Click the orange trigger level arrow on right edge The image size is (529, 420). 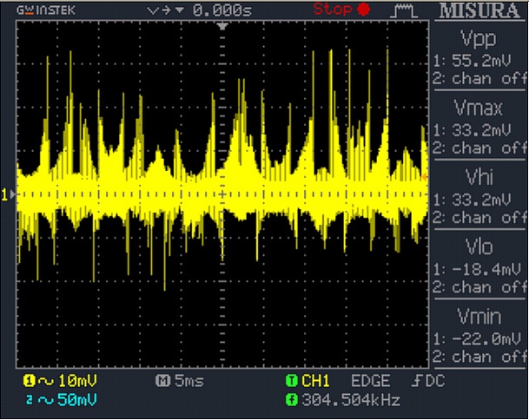[425, 177]
